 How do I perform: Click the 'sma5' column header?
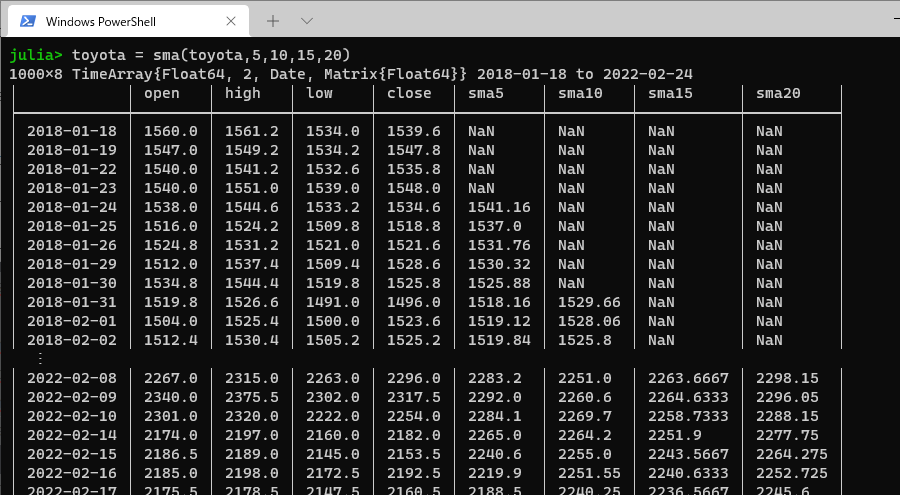pos(489,93)
